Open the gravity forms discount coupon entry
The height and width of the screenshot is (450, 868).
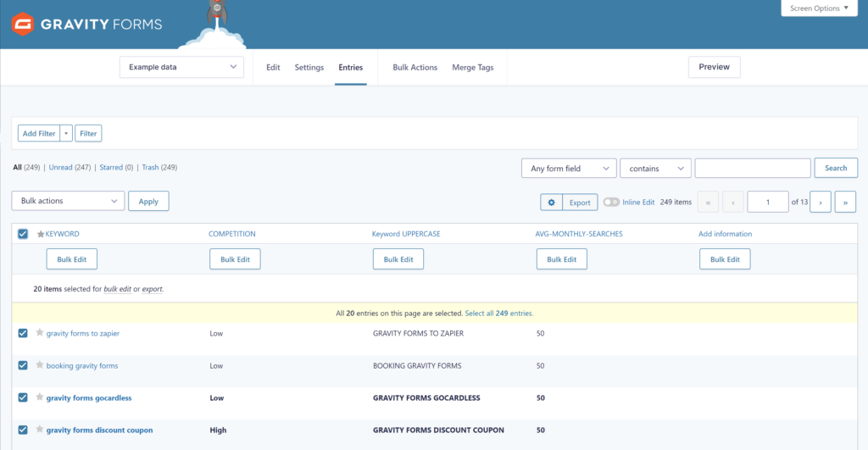(x=100, y=430)
